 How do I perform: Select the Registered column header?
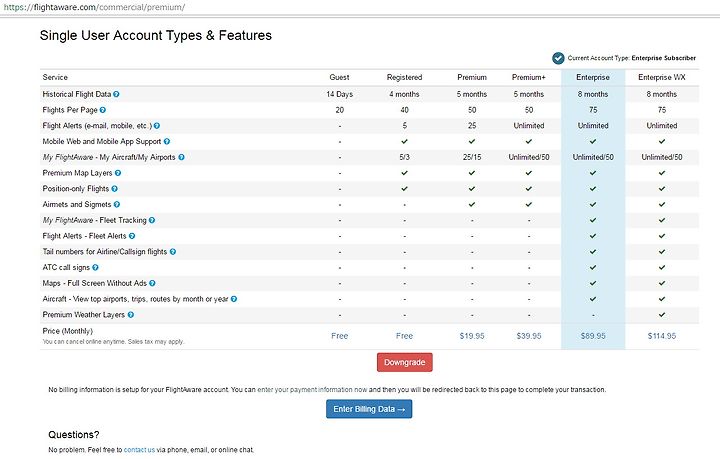pyautogui.click(x=404, y=78)
